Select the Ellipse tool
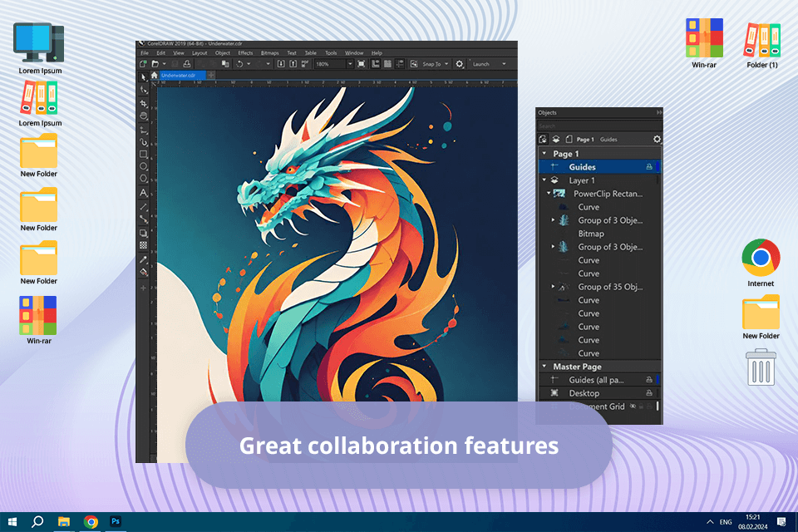The height and width of the screenshot is (532, 798). coord(144,166)
